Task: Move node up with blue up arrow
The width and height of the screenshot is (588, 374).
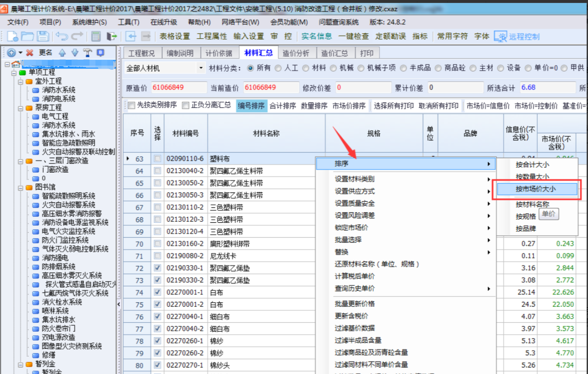Action: coord(62,52)
